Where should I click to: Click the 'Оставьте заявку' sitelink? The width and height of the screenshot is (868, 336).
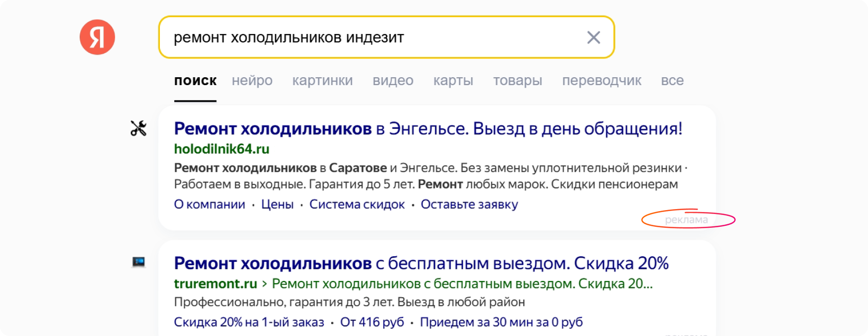click(x=469, y=205)
